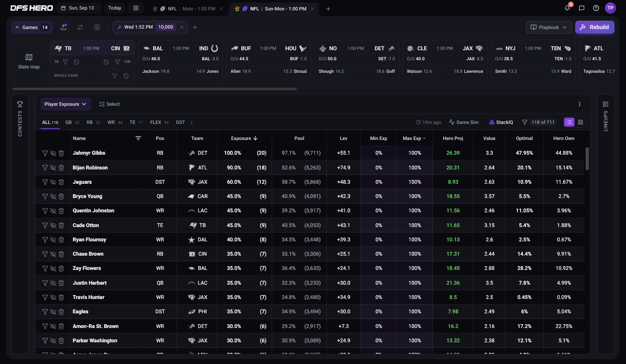626x364 pixels.
Task: Select the WR position tab
Action: click(x=115, y=123)
